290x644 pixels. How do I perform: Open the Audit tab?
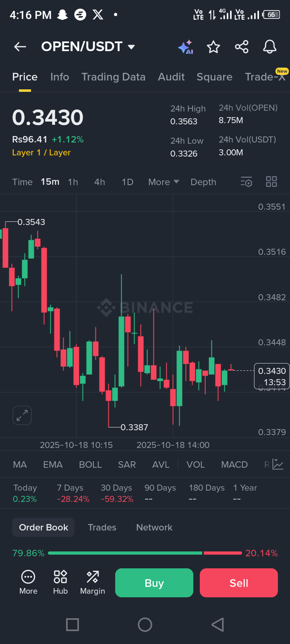coord(171,77)
